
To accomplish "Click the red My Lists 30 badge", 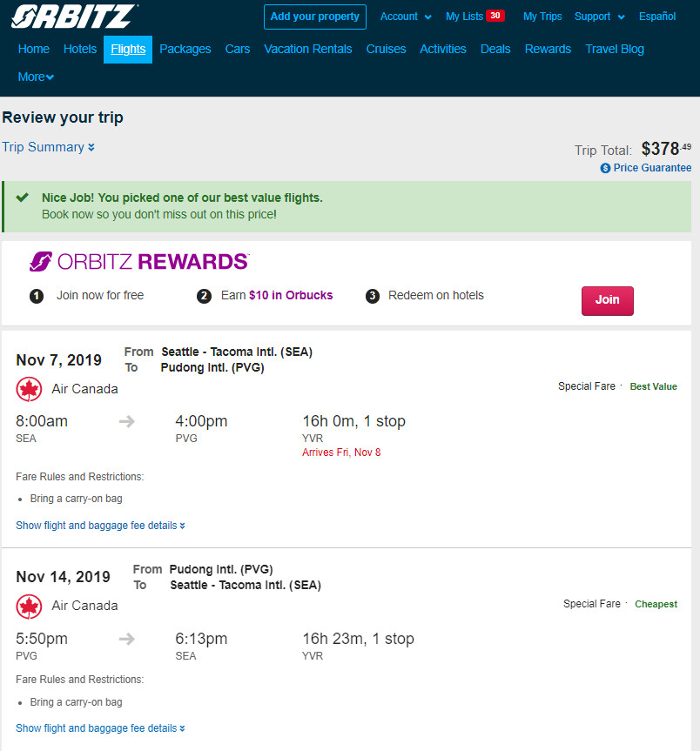I will 495,16.
